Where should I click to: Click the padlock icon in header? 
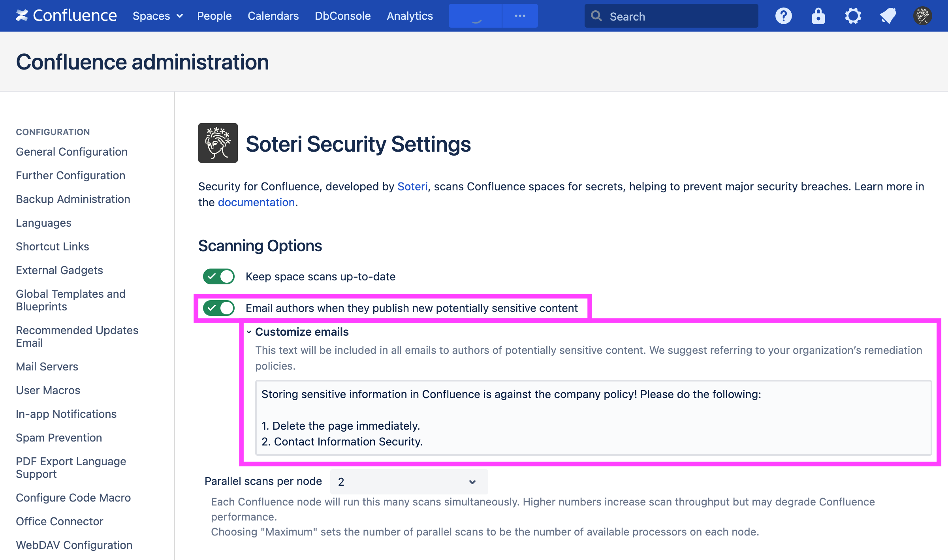pyautogui.click(x=818, y=16)
